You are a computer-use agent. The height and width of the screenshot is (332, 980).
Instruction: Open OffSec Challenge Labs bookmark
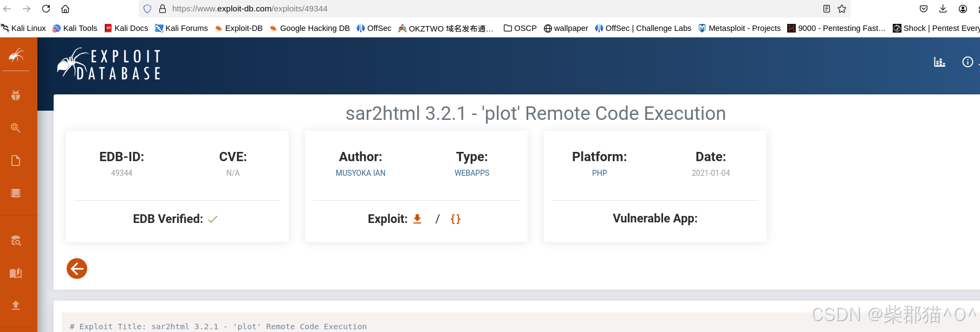pyautogui.click(x=643, y=28)
